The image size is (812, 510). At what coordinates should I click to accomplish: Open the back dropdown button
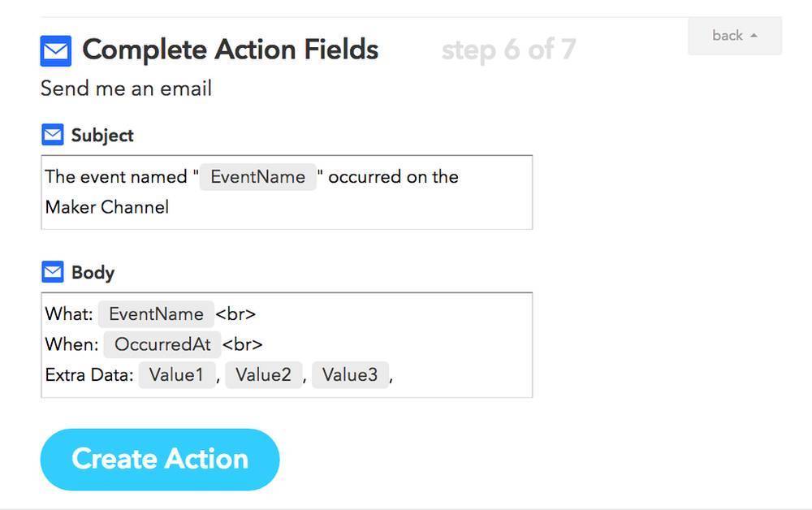(x=734, y=36)
